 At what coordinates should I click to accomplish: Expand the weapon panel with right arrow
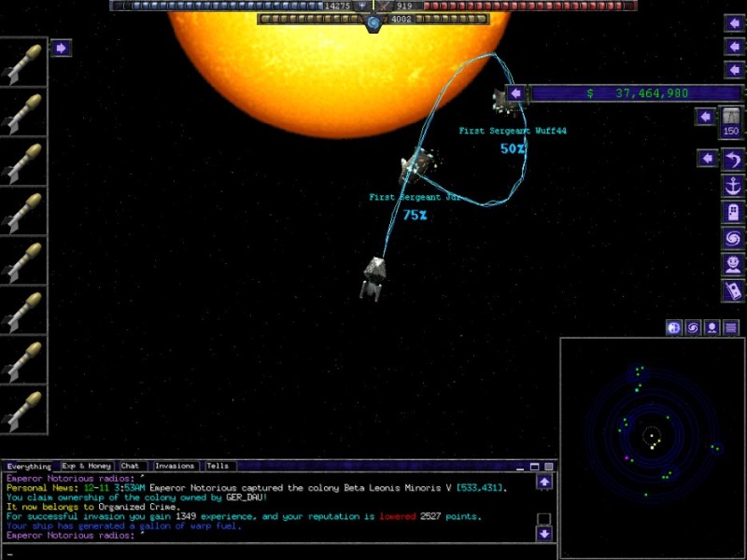(x=61, y=48)
